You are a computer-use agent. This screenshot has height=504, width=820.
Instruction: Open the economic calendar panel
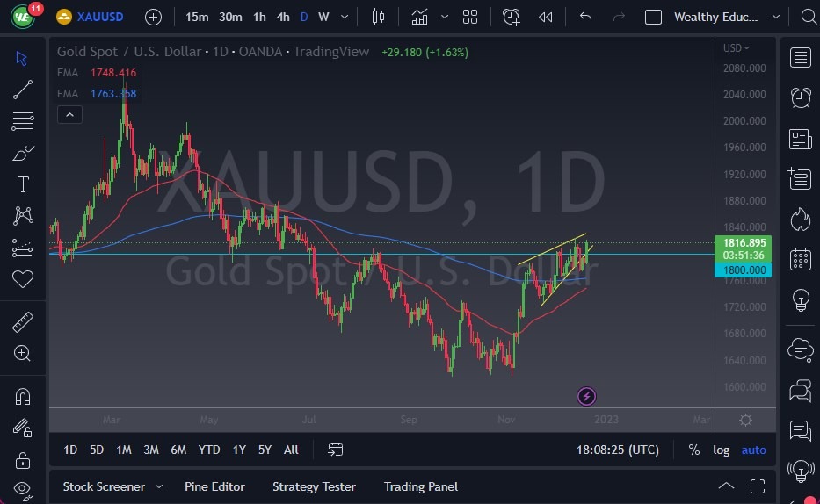800,260
